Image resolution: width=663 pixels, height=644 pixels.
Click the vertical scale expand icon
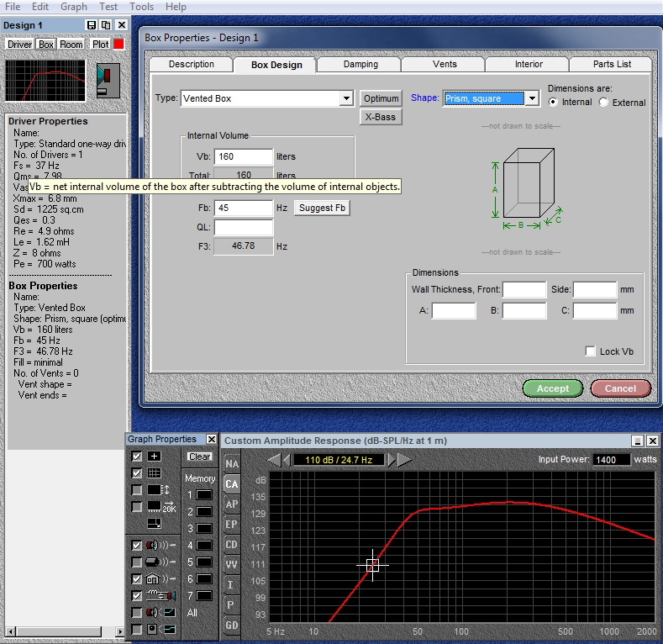tap(158, 490)
